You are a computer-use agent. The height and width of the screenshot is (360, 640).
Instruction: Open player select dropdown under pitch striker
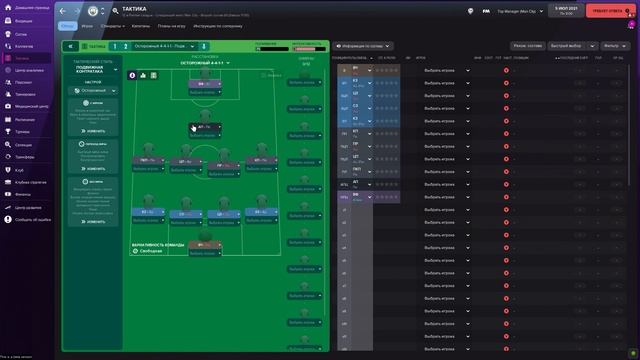pos(205,92)
